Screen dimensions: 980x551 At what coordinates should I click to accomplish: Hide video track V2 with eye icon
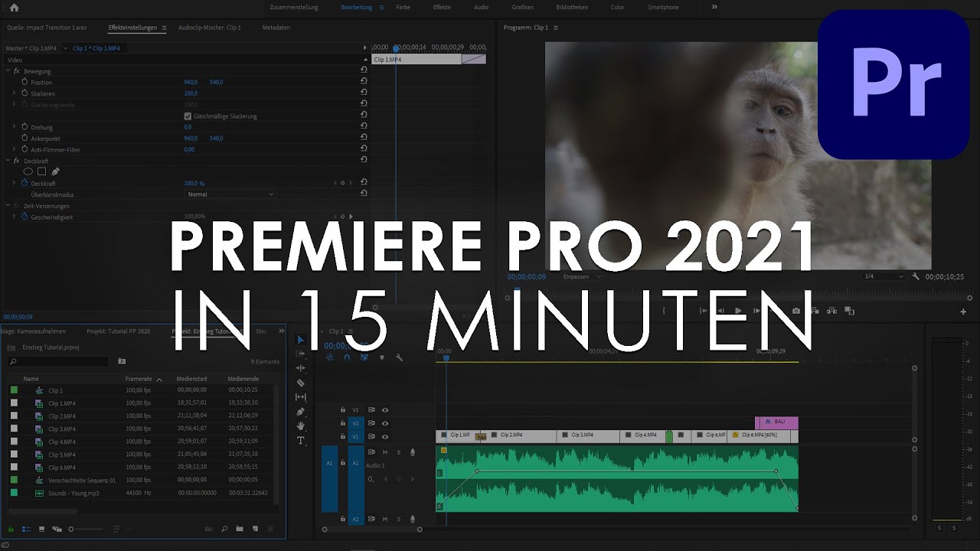385,422
